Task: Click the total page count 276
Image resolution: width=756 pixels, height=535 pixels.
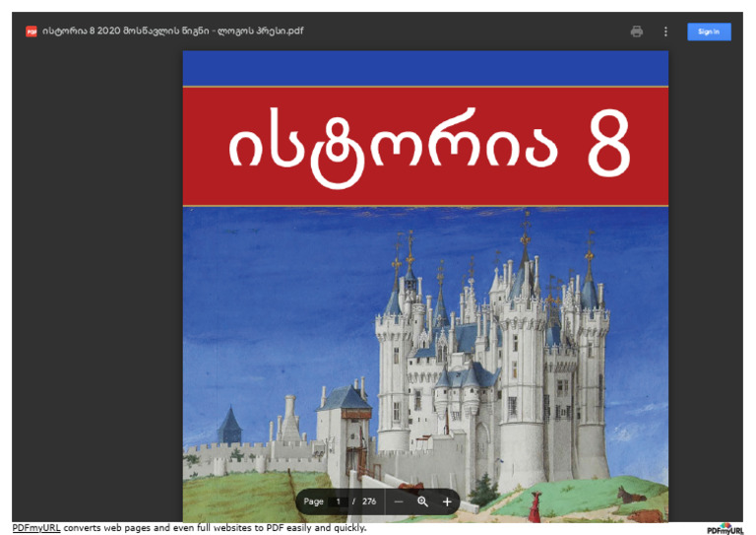Action: pyautogui.click(x=369, y=502)
